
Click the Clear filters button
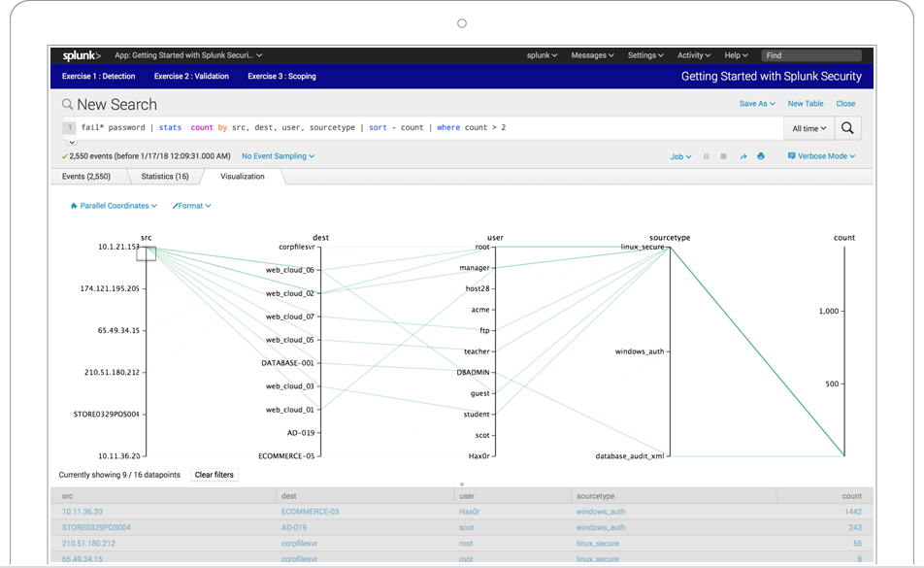(x=214, y=475)
